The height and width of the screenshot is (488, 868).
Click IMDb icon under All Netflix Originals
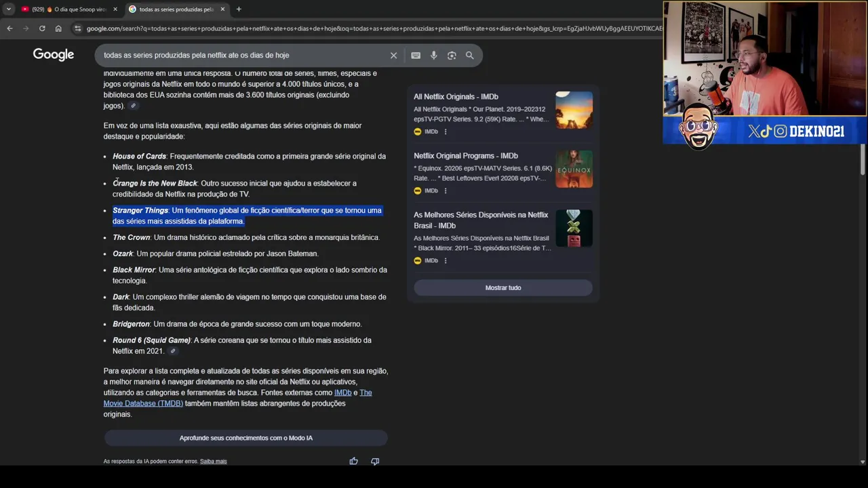point(418,131)
